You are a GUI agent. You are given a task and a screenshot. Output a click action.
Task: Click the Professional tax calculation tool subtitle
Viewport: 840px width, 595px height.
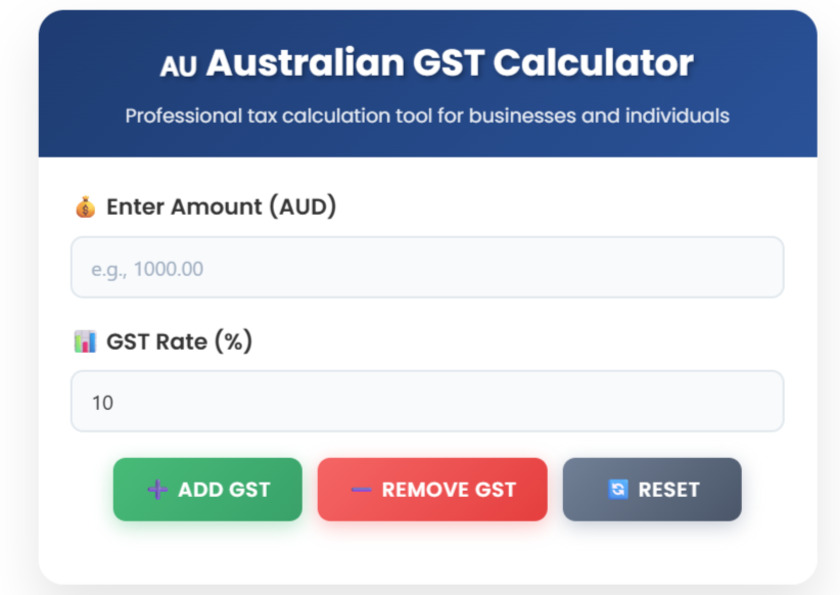pos(427,116)
